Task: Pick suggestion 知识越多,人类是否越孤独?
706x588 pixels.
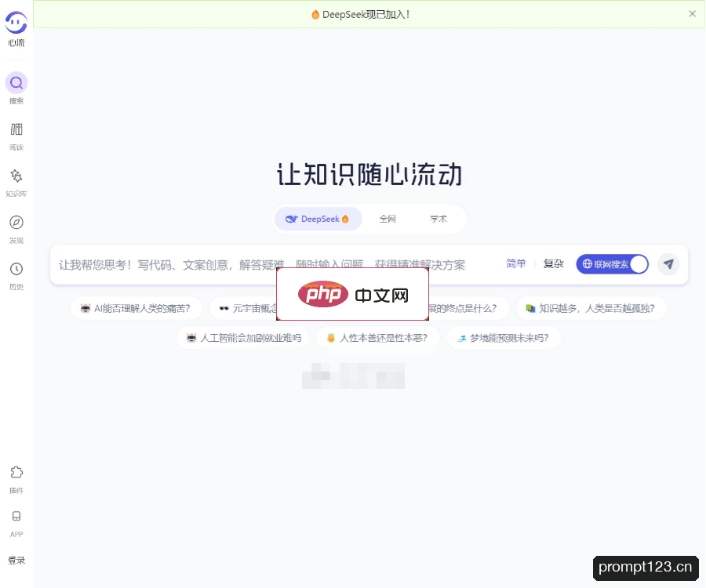Action: pyautogui.click(x=591, y=308)
